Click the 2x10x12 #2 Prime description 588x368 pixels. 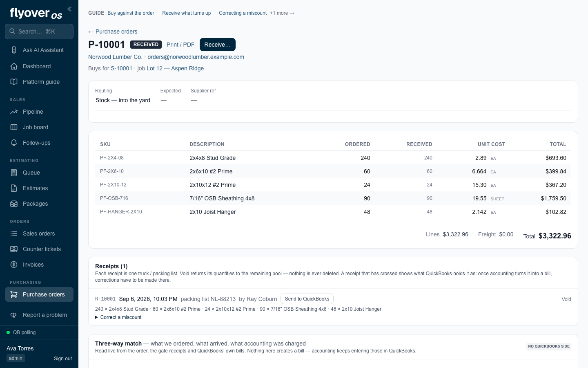(213, 185)
